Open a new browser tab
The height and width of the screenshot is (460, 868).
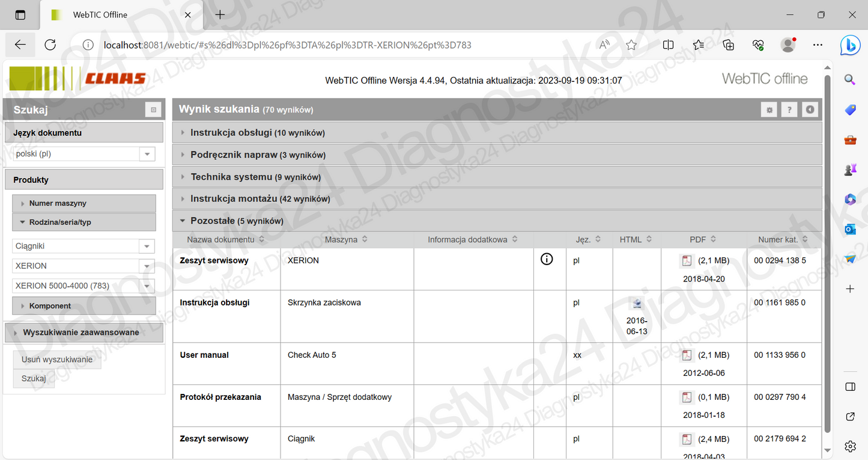pos(220,15)
